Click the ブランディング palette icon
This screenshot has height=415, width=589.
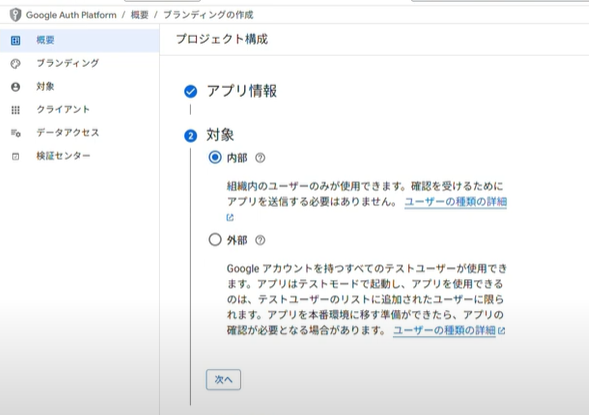coord(15,63)
